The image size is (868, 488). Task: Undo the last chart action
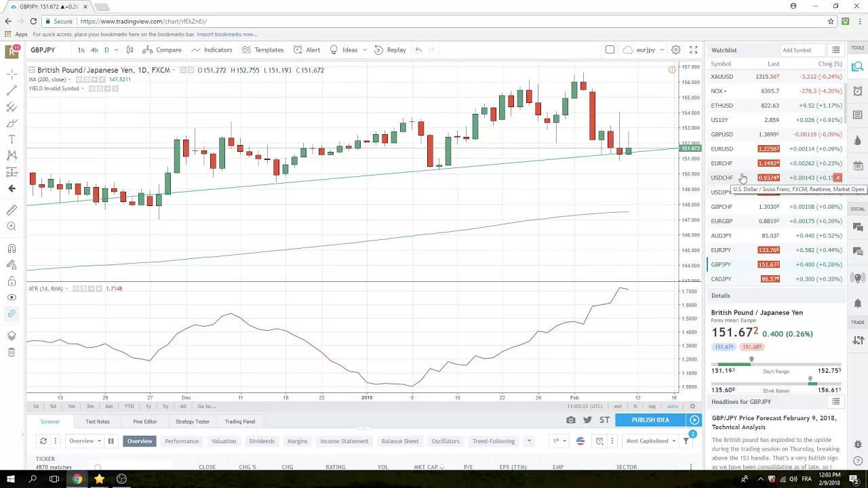tap(418, 49)
